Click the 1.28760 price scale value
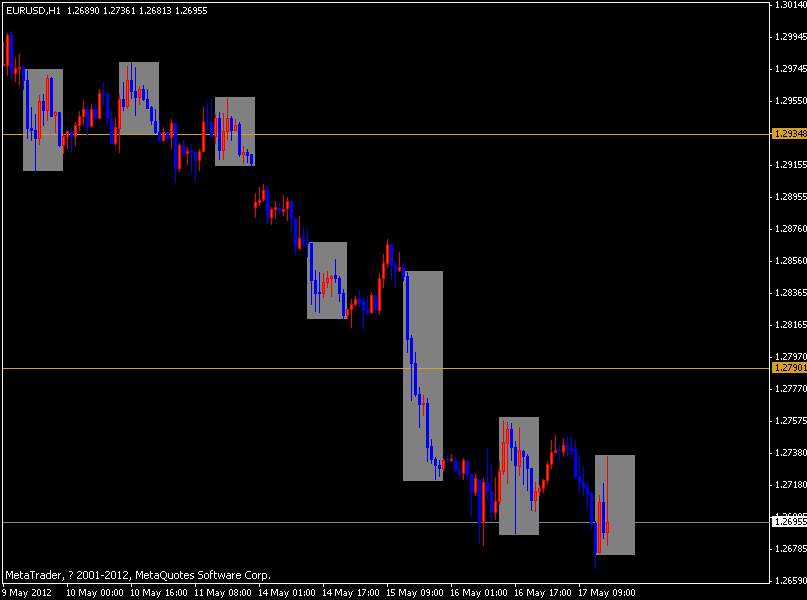The width and height of the screenshot is (807, 600). [x=791, y=228]
